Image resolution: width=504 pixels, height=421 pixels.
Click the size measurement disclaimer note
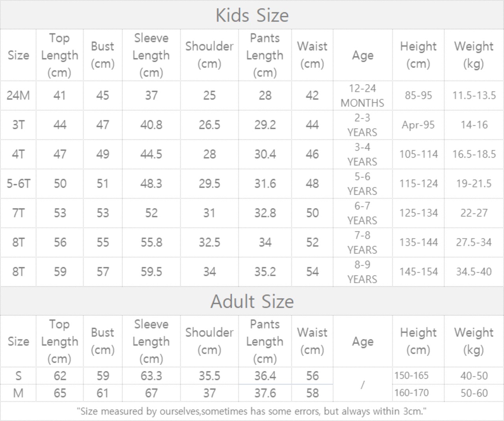click(252, 412)
